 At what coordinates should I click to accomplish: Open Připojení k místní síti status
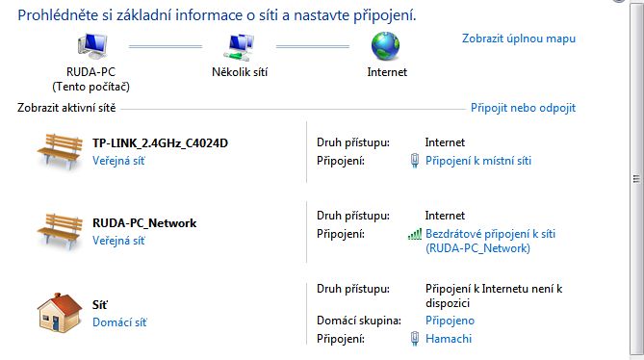[x=478, y=161]
